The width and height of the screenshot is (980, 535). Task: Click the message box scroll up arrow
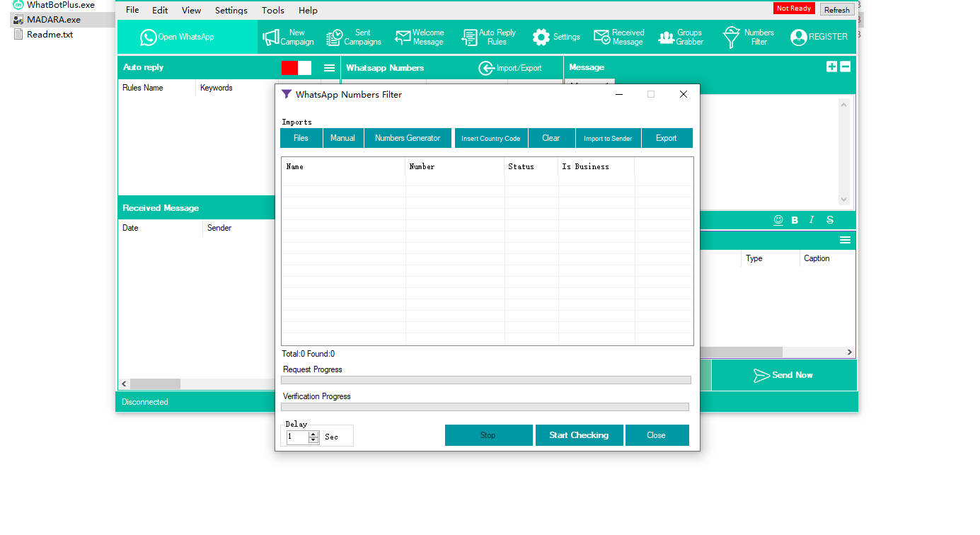point(843,105)
